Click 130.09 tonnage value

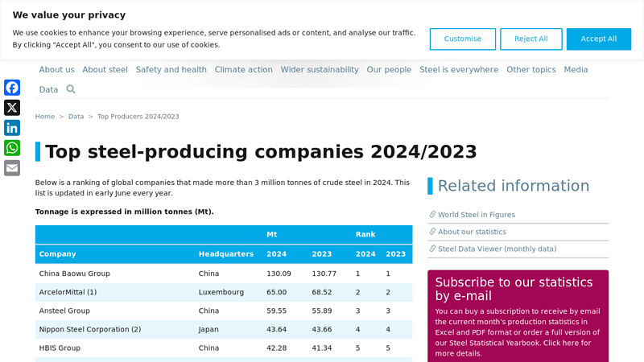[279, 274]
